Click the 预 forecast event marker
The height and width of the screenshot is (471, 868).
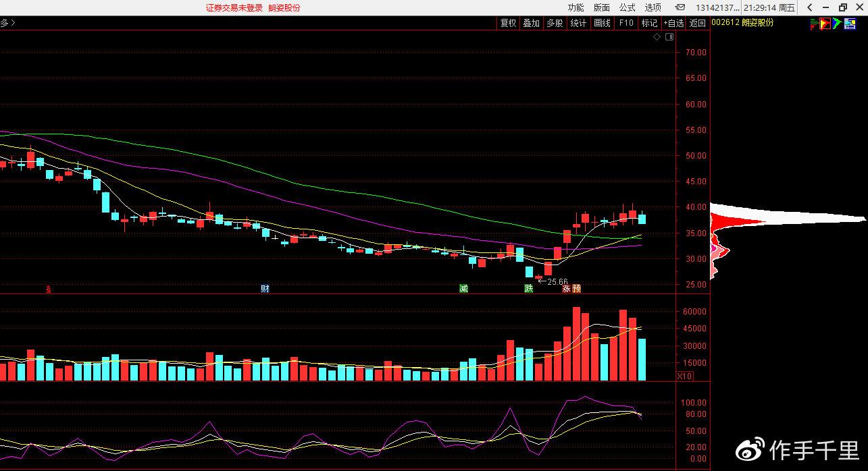(x=576, y=289)
